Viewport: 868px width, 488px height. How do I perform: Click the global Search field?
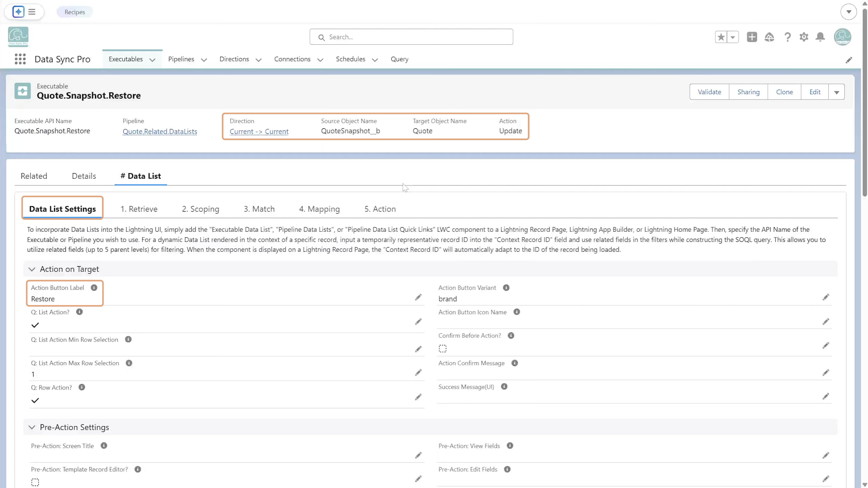[x=411, y=37]
